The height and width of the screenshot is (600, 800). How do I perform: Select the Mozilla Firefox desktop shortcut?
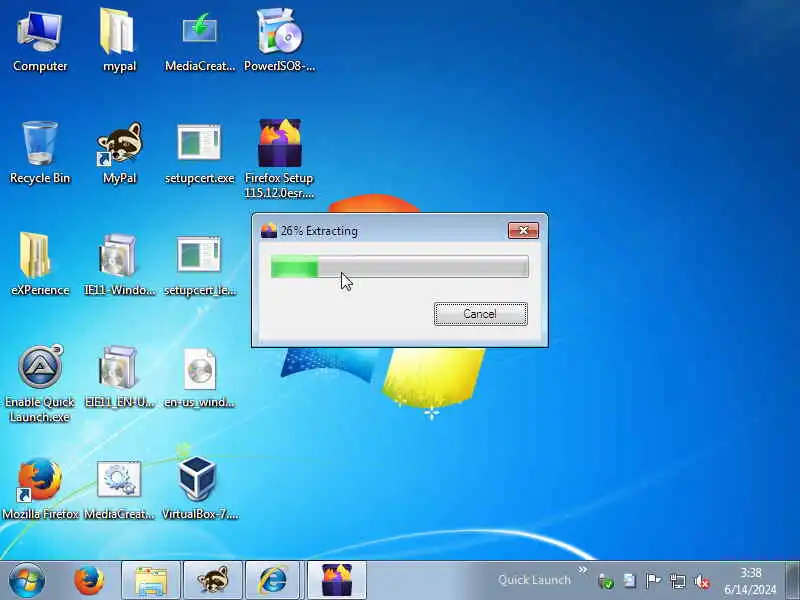pyautogui.click(x=40, y=489)
